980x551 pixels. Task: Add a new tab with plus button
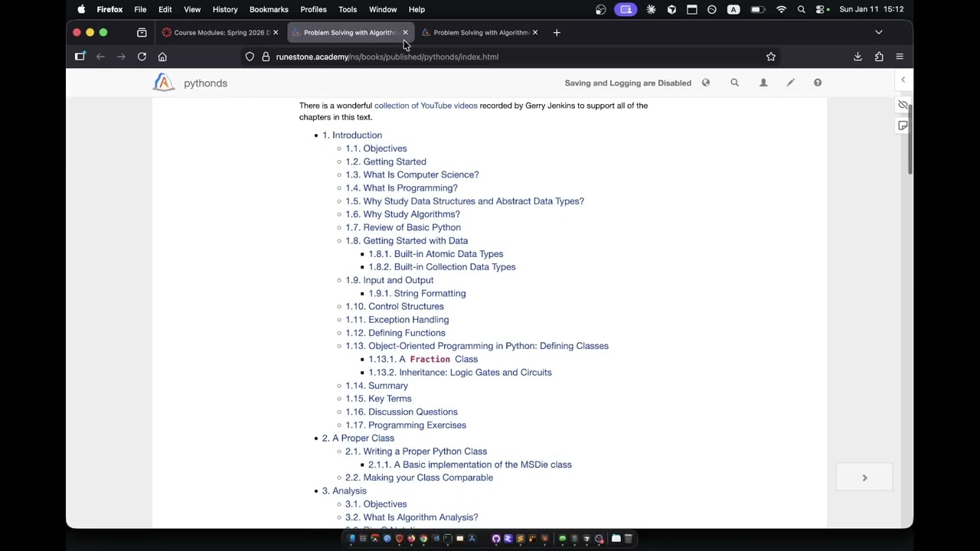click(557, 32)
